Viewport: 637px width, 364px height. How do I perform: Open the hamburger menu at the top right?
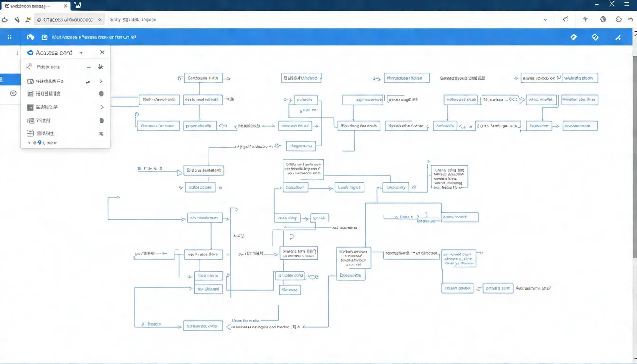tap(627, 4)
